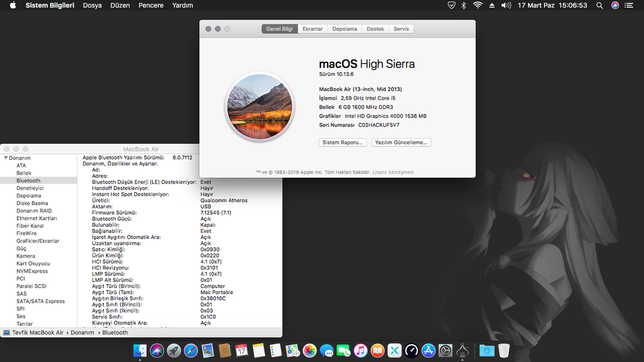Open Safari compass icon in Dock
The width and height of the screenshot is (644, 362).
191,350
